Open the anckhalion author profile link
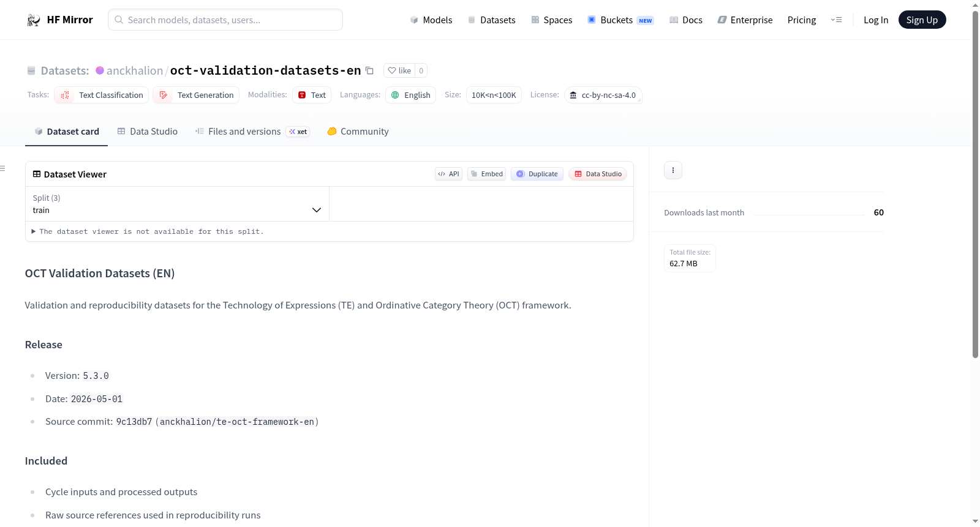The image size is (980, 527). [x=135, y=70]
